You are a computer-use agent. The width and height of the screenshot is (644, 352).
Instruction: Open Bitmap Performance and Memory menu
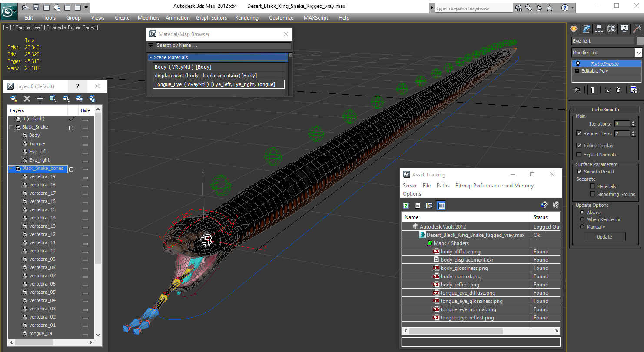click(494, 186)
